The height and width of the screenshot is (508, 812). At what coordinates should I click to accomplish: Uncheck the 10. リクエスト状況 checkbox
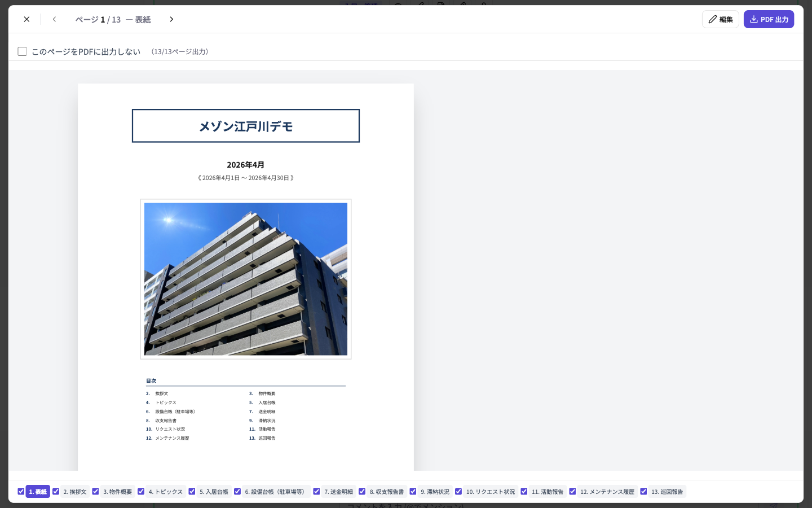(458, 492)
